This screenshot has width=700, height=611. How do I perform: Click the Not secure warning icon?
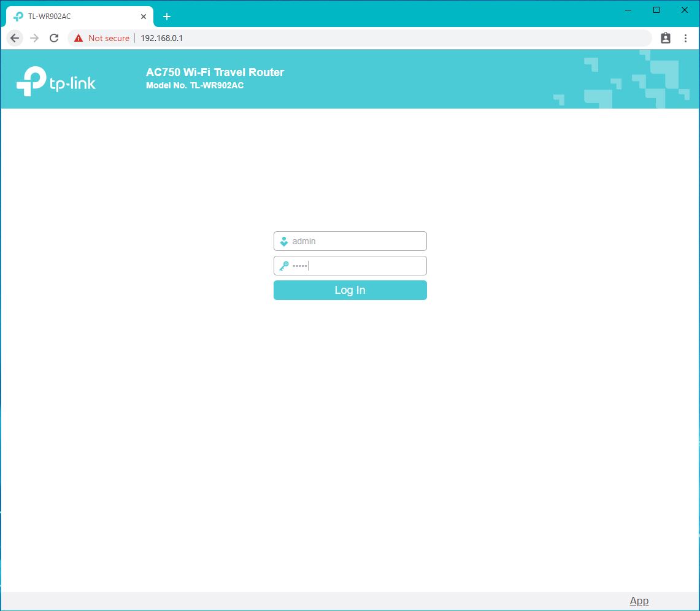79,39
